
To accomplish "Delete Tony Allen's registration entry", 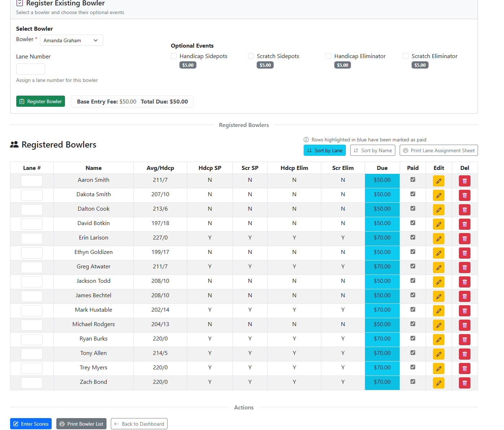I will pos(464,354).
